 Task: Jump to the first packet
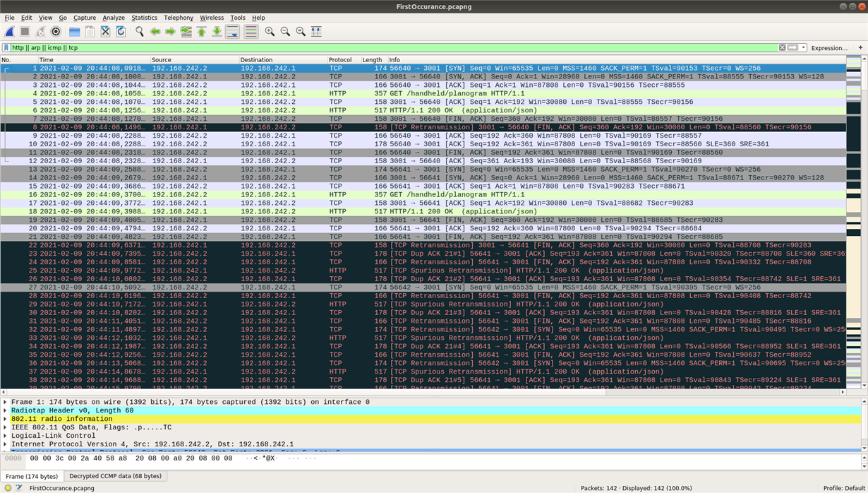tap(201, 32)
